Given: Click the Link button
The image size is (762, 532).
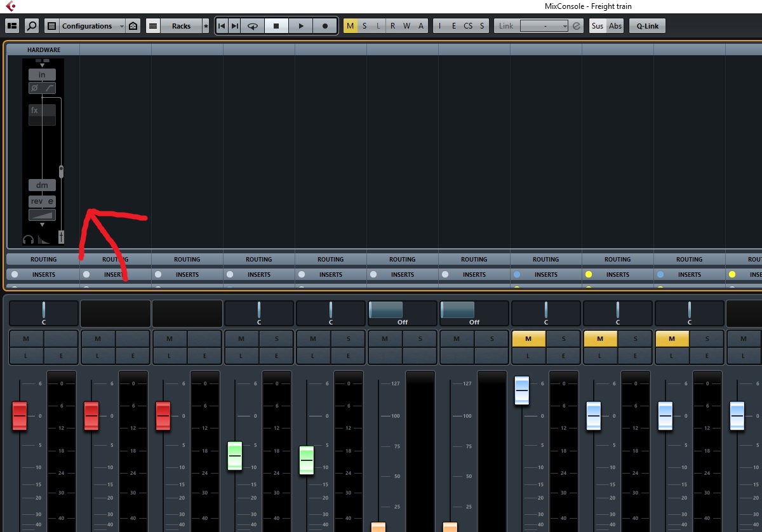Looking at the screenshot, I should point(506,26).
